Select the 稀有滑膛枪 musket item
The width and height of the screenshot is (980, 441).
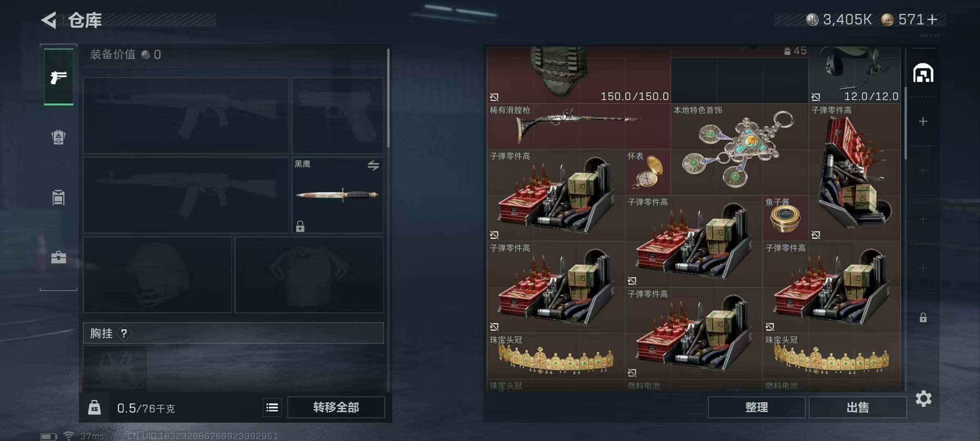pyautogui.click(x=579, y=126)
